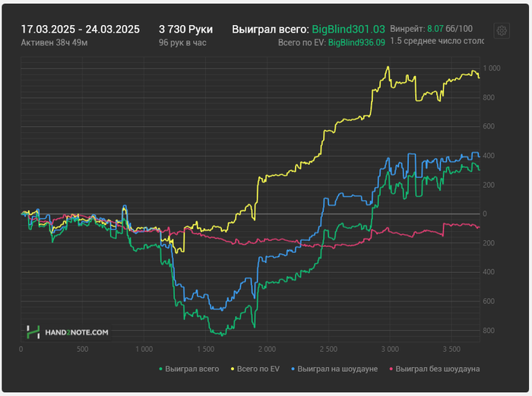532x396 pixels.
Task: Click the 0 label on the vertical axis
Action: pyautogui.click(x=485, y=214)
